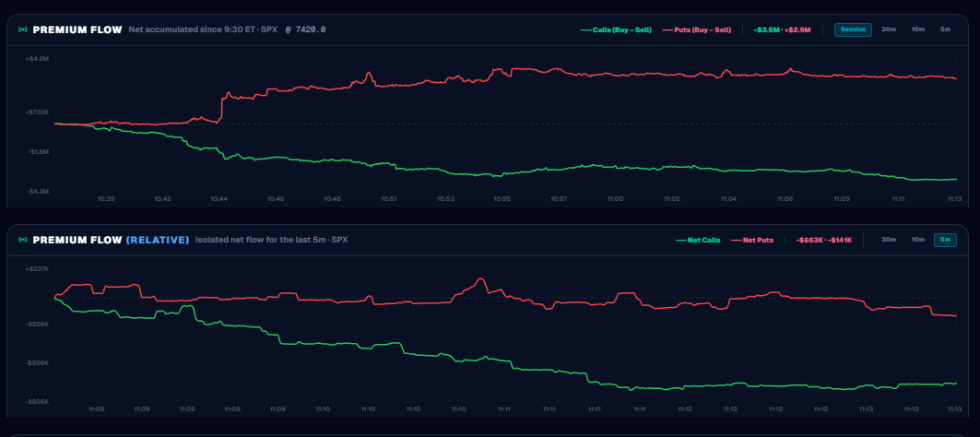
Task: Toggle Net Puts legend series
Action: [752, 240]
